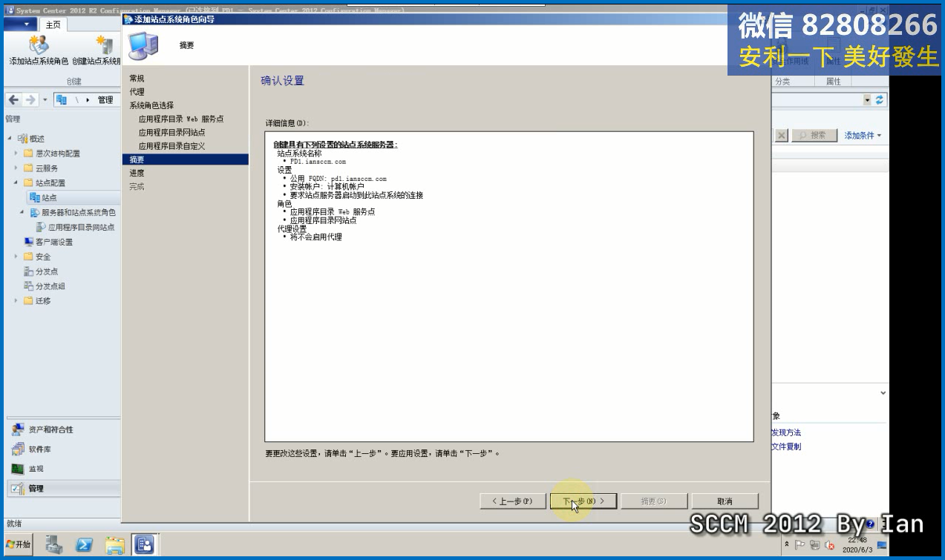Viewport: 945px width, 560px height.
Task: Click the 管理 breadcrumb path item
Action: click(105, 100)
